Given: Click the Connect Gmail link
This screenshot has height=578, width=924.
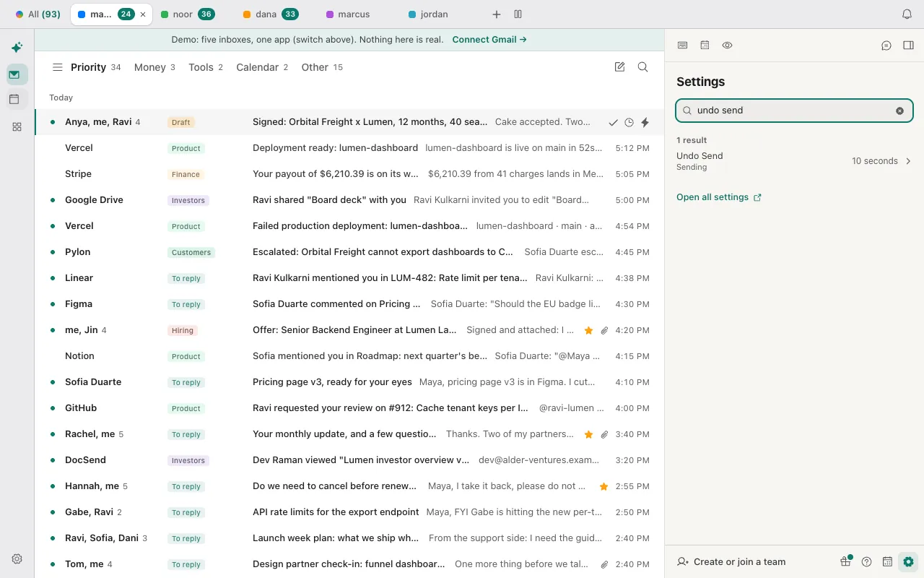Looking at the screenshot, I should (x=489, y=40).
